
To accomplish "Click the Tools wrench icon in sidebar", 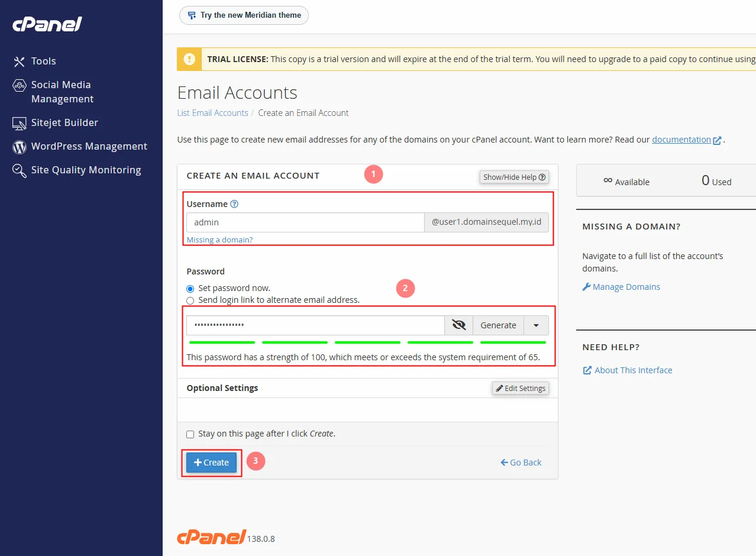I will point(20,62).
